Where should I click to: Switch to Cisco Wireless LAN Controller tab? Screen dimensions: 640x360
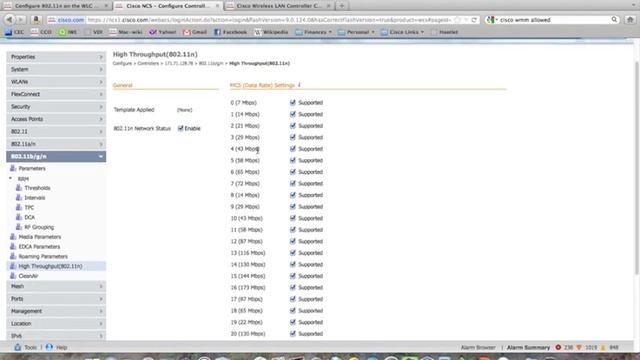pyautogui.click(x=279, y=6)
